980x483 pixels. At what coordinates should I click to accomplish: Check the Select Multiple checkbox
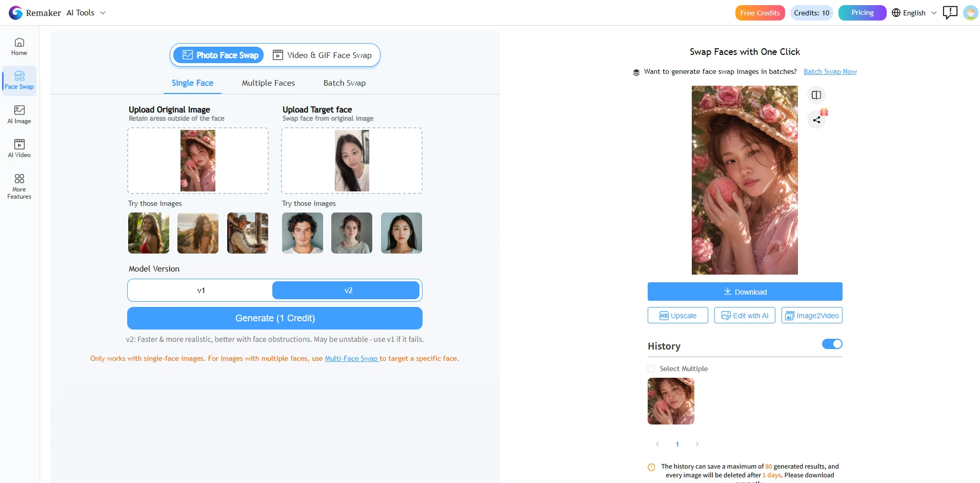[x=651, y=369]
